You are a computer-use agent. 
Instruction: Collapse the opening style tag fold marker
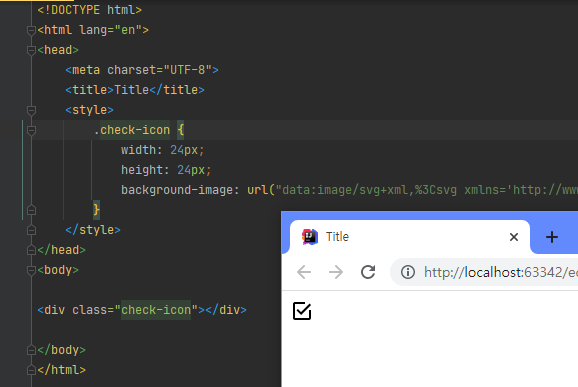point(31,110)
